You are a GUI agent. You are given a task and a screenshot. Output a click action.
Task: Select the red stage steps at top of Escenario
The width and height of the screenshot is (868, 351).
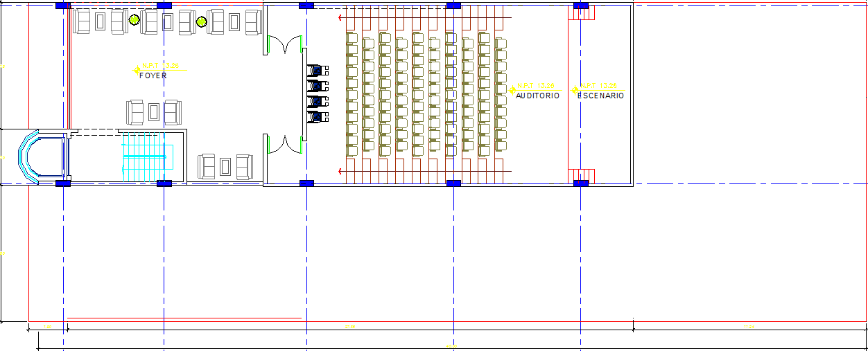pyautogui.click(x=581, y=14)
